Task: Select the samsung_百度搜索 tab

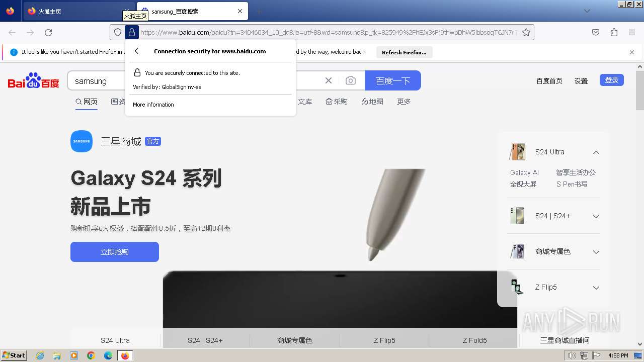Action: [x=192, y=11]
